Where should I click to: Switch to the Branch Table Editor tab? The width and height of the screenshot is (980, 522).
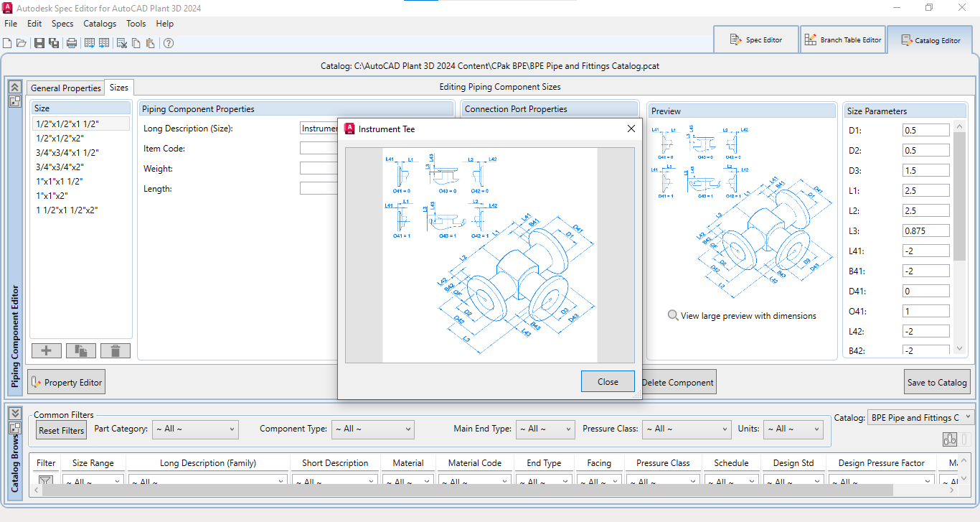click(x=843, y=39)
